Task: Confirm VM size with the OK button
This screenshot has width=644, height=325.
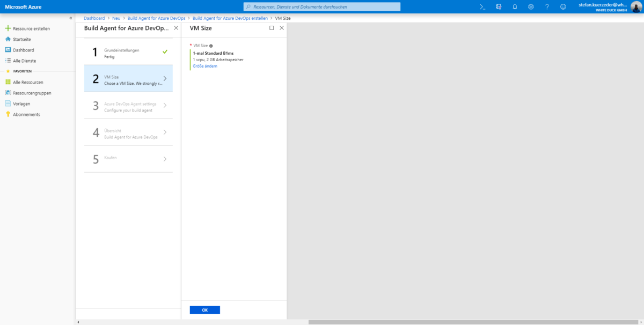Action: coord(204,309)
